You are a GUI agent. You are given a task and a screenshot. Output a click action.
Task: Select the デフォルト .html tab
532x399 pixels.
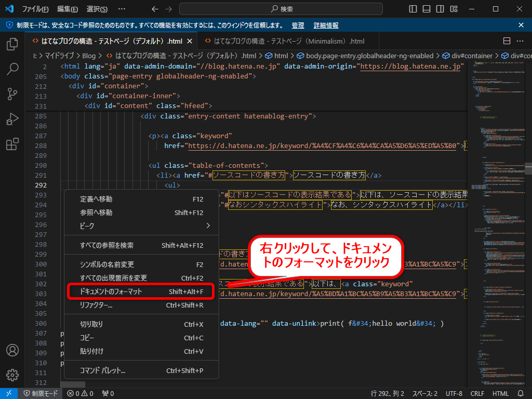tap(112, 41)
